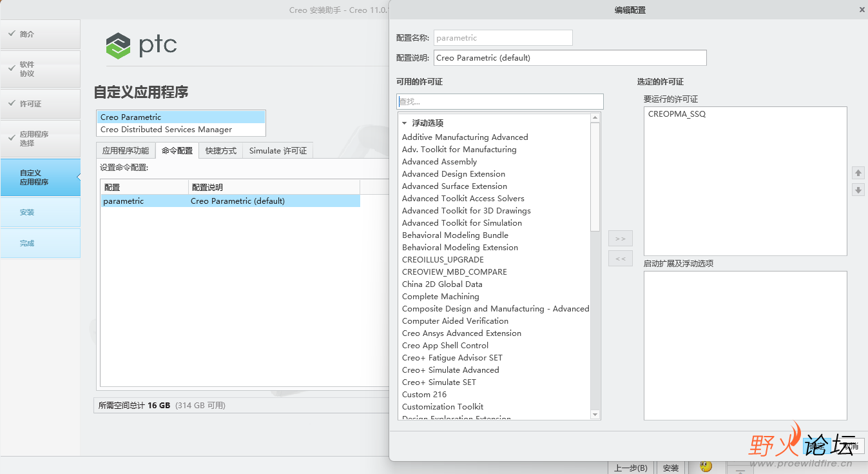Screen dimensions: 868x474
Task: Click the 配置说明 text field
Action: [570, 57]
